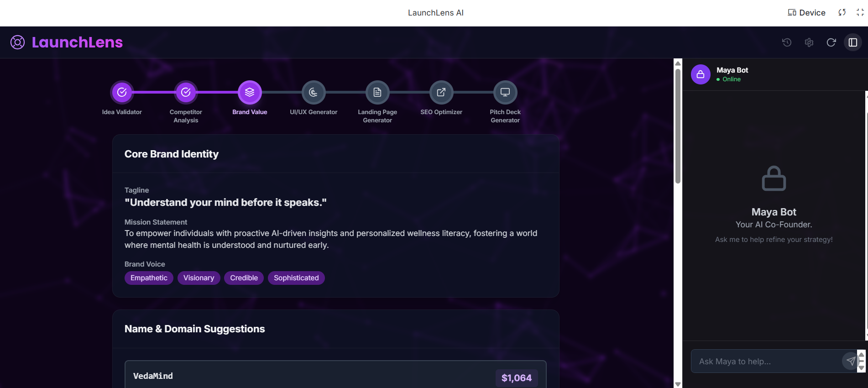
Task: Select the VedaMind name suggestion
Action: [153, 376]
